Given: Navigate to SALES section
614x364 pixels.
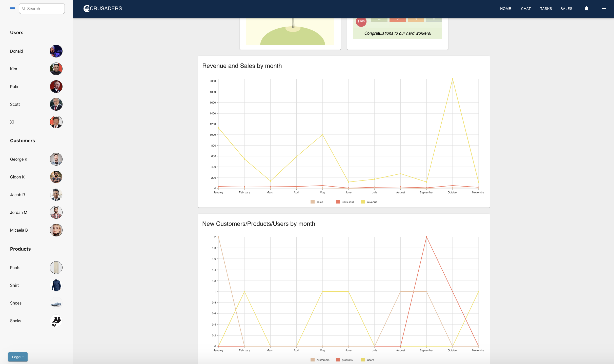Looking at the screenshot, I should (x=566, y=9).
